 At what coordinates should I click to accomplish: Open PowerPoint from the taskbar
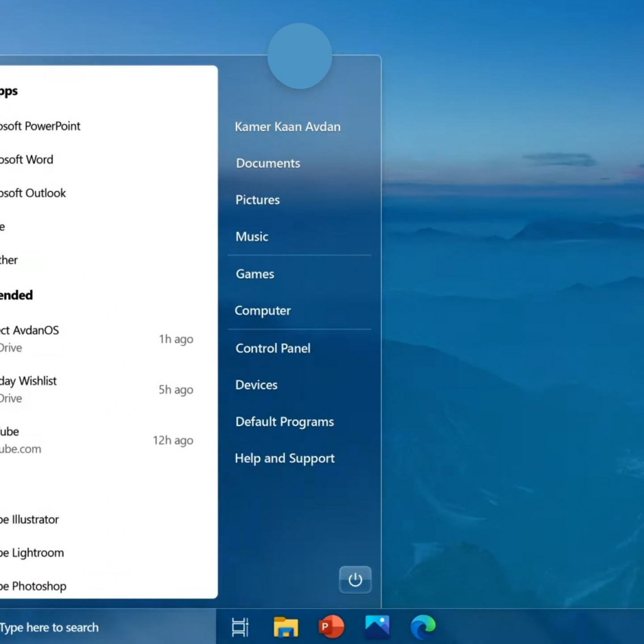[x=331, y=627]
